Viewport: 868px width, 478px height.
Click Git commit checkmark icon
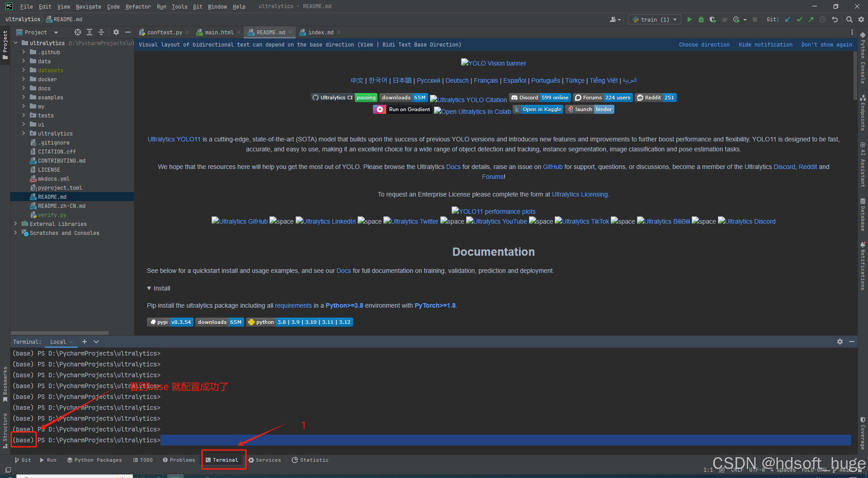coord(799,19)
